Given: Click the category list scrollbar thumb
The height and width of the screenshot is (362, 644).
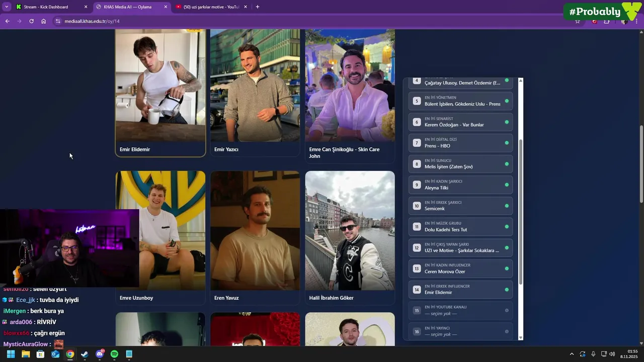Looking at the screenshot, I should (521, 211).
